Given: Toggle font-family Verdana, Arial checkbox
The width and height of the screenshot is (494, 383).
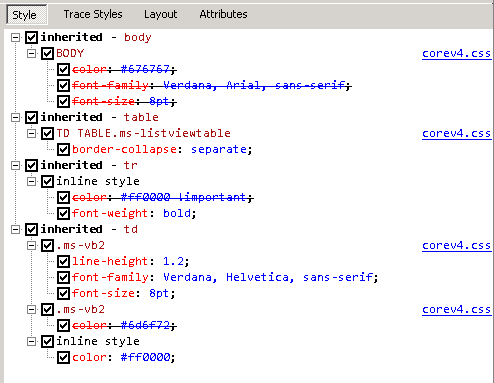Looking at the screenshot, I should click(x=63, y=85).
